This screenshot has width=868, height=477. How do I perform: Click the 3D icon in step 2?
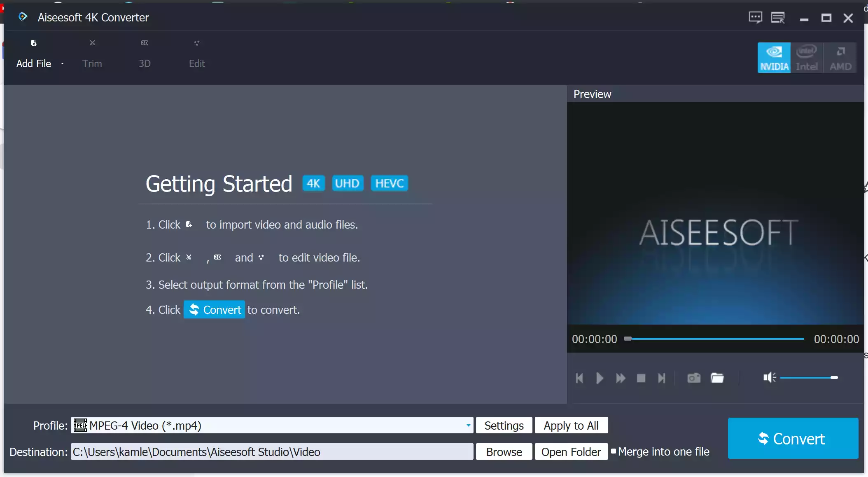click(218, 257)
